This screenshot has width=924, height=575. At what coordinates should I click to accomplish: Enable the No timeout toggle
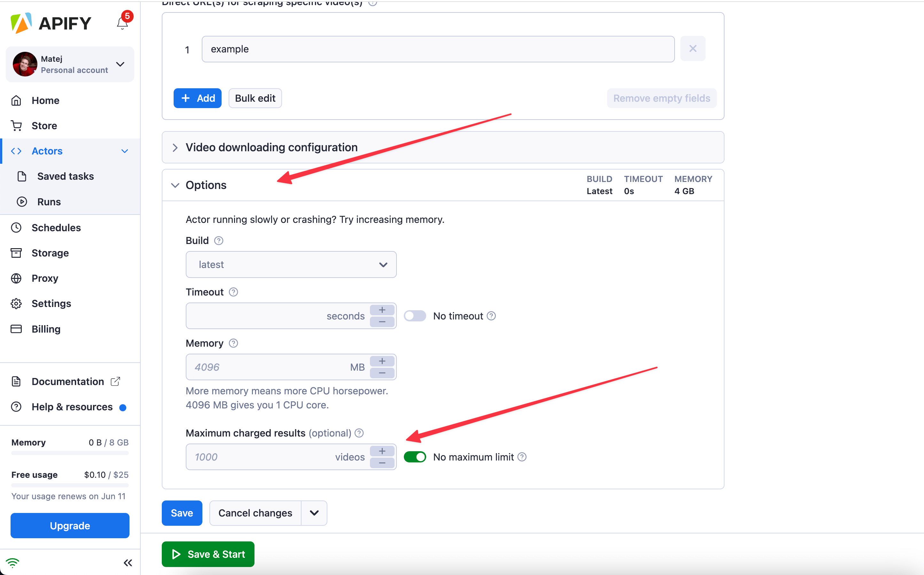tap(415, 316)
